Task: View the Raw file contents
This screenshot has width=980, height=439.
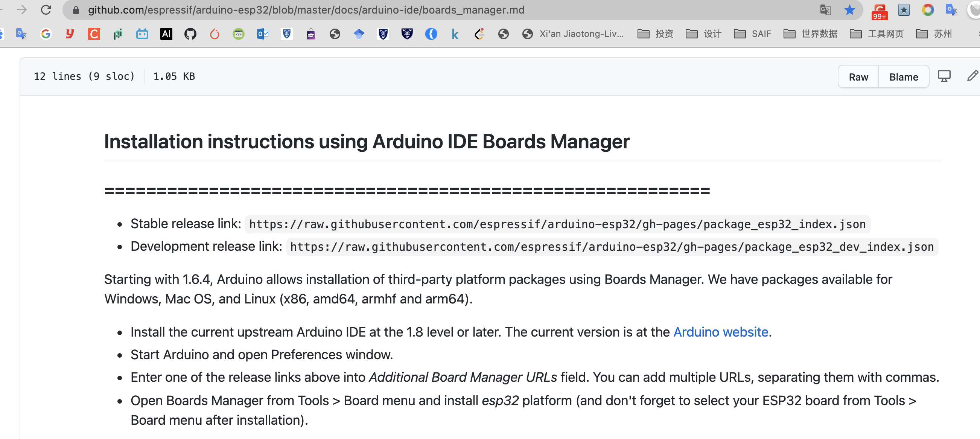Action: [858, 77]
